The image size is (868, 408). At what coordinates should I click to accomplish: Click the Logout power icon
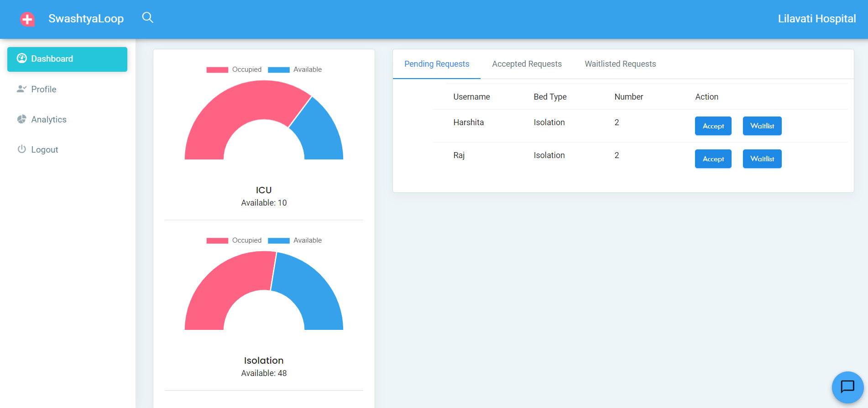21,149
